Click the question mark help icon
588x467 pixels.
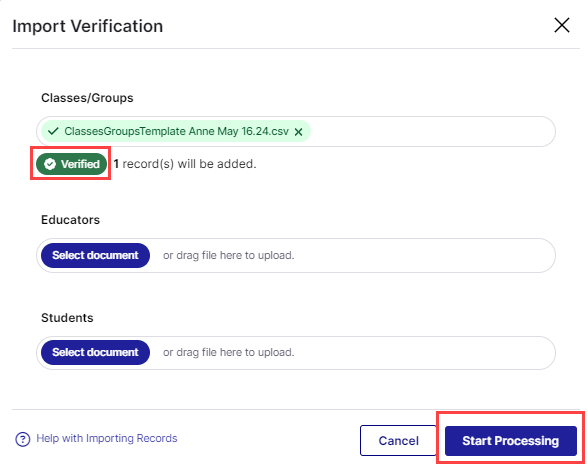click(x=22, y=439)
